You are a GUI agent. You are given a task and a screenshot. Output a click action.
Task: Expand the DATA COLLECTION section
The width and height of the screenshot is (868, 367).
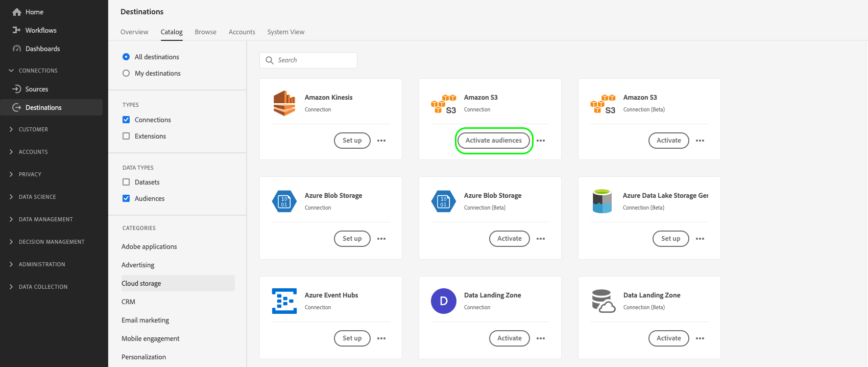click(38, 287)
